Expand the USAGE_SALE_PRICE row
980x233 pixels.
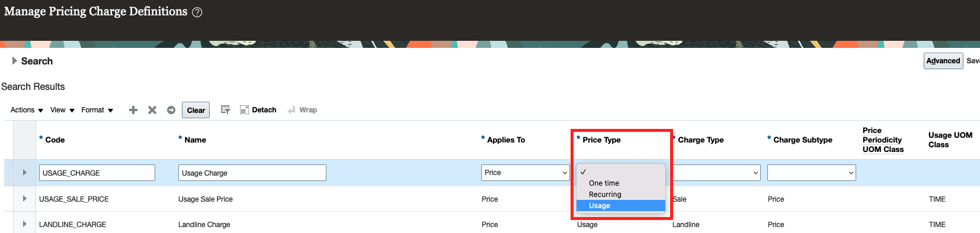coord(24,199)
